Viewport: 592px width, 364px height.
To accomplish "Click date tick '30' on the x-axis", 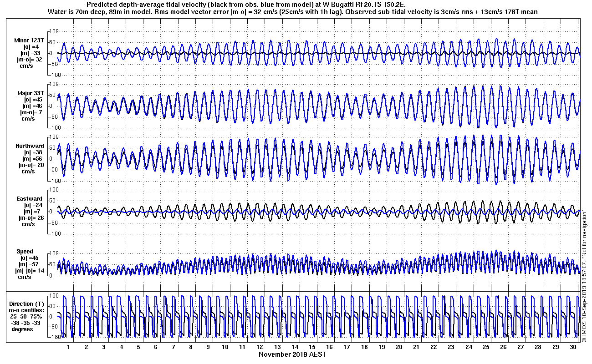I will point(573,347).
